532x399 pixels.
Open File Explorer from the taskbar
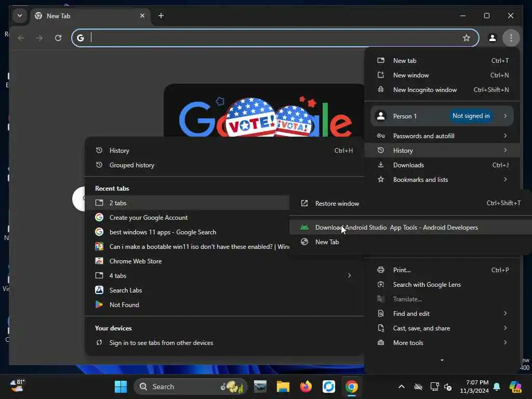(283, 387)
